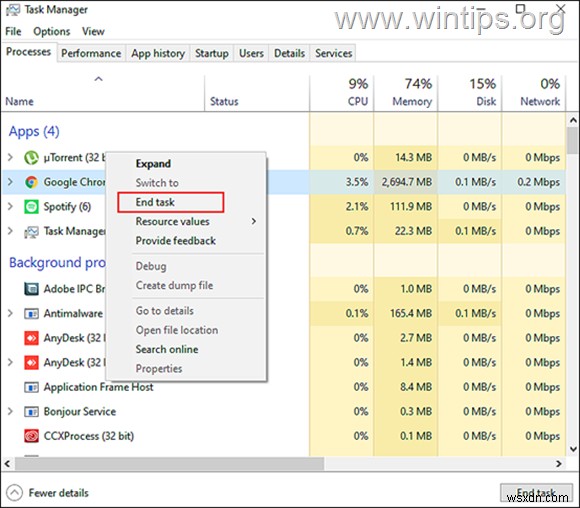580x508 pixels.
Task: Sort by the Name column header
Action: click(x=103, y=92)
